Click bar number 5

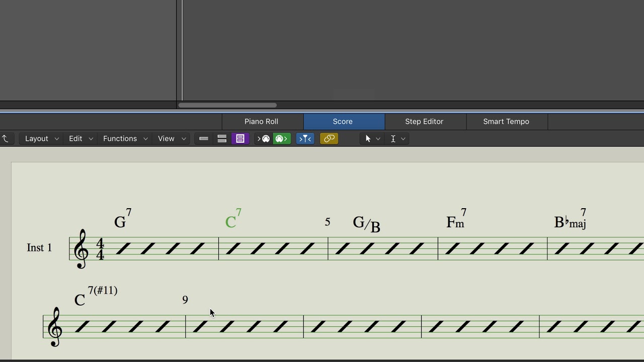(328, 222)
